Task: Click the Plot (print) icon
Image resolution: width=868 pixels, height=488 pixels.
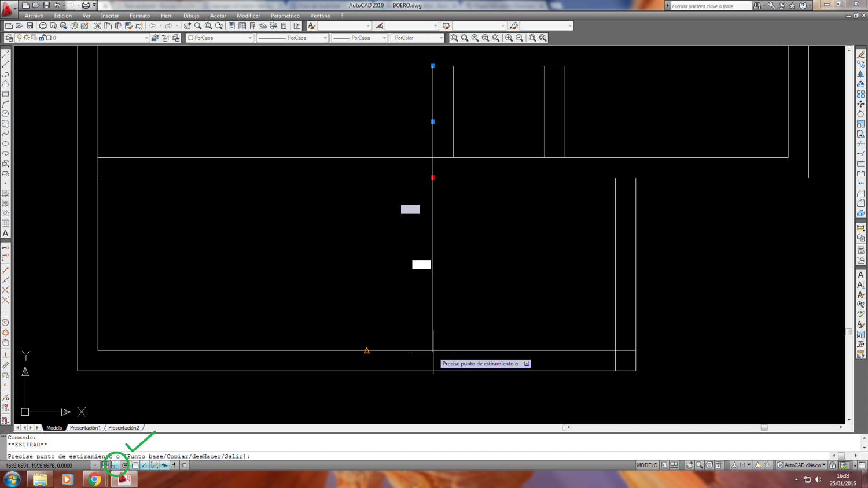Action: [x=43, y=25]
